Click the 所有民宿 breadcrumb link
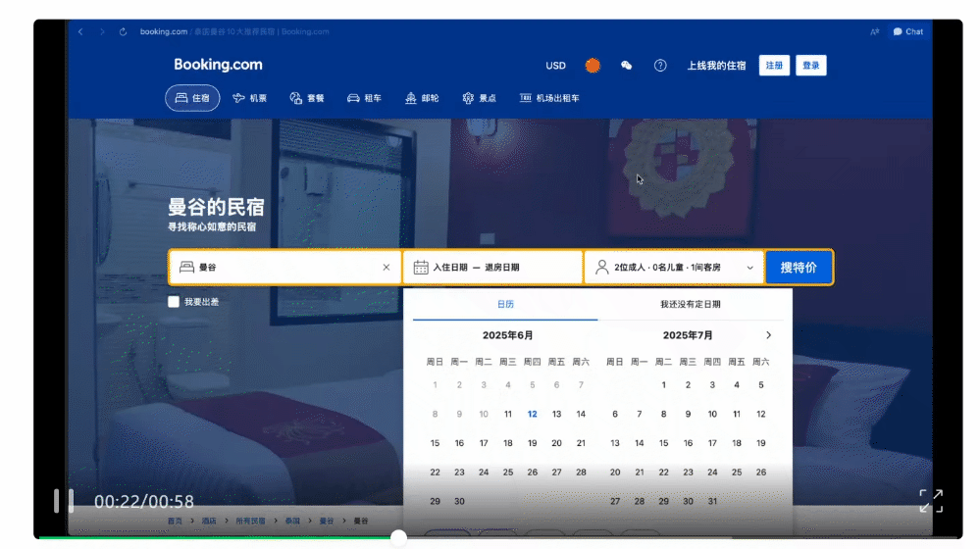Viewport: 980px width, 549px height. pos(250,521)
